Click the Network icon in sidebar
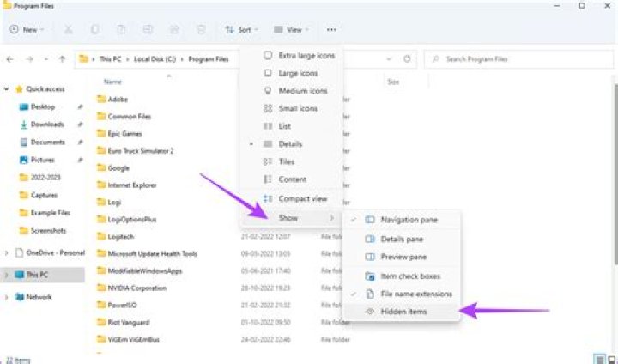 (x=19, y=296)
